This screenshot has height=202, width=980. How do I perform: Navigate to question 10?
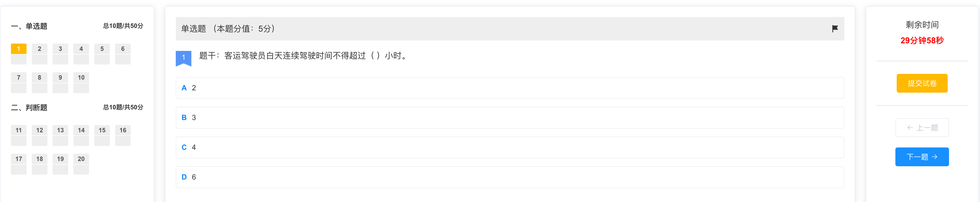[x=81, y=83]
